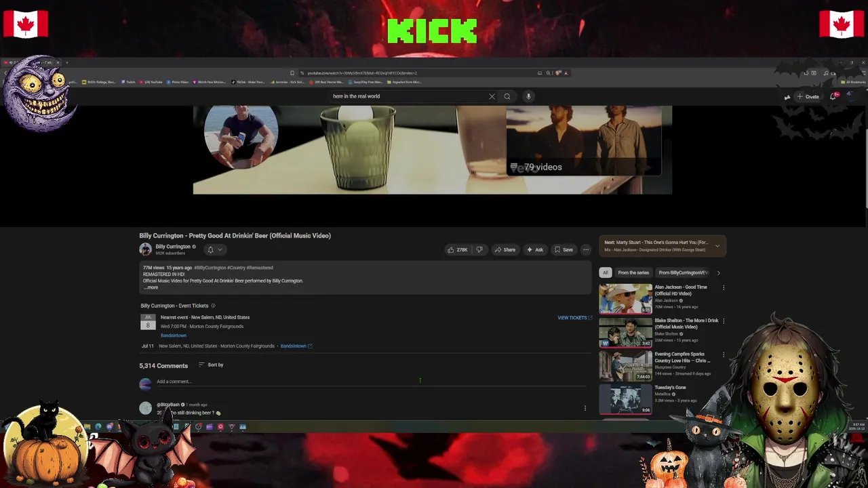
Task: Open more actions ellipsis beside Save
Action: pos(586,249)
